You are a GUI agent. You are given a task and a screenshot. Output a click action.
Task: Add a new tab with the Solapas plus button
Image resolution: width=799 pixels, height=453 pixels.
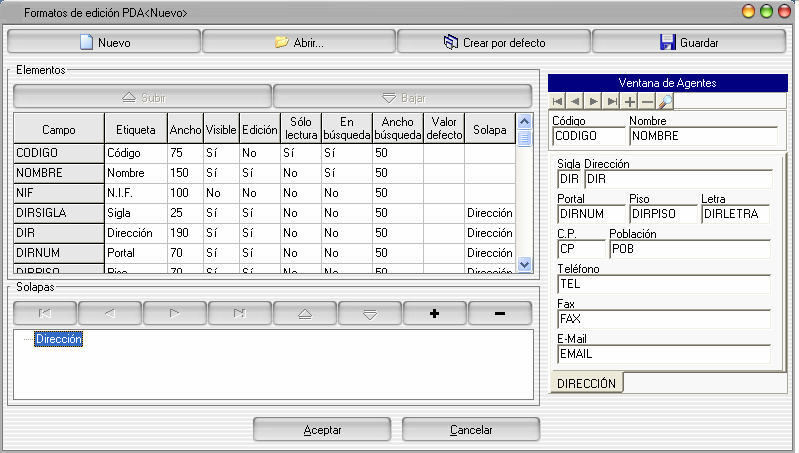[x=434, y=313]
